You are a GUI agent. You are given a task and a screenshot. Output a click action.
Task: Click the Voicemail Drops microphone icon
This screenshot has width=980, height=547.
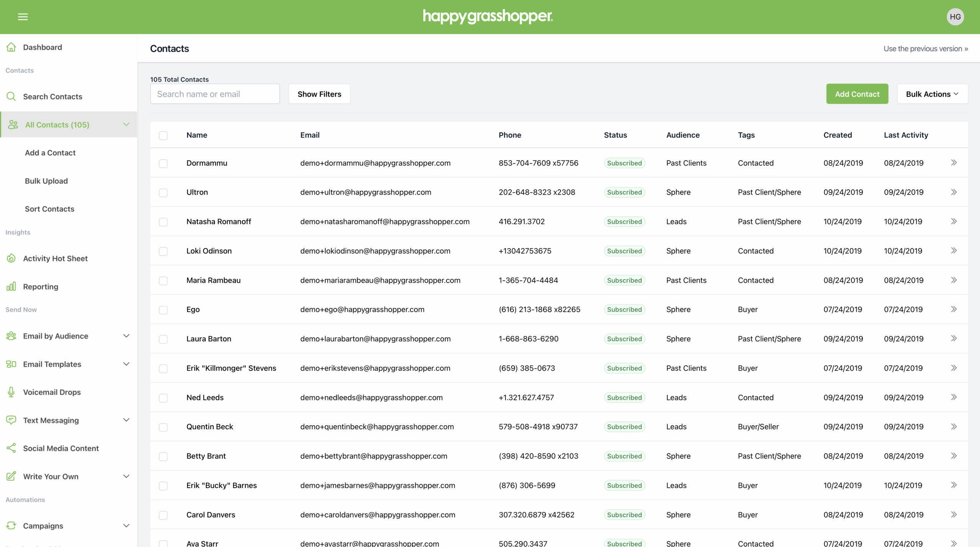coord(11,392)
